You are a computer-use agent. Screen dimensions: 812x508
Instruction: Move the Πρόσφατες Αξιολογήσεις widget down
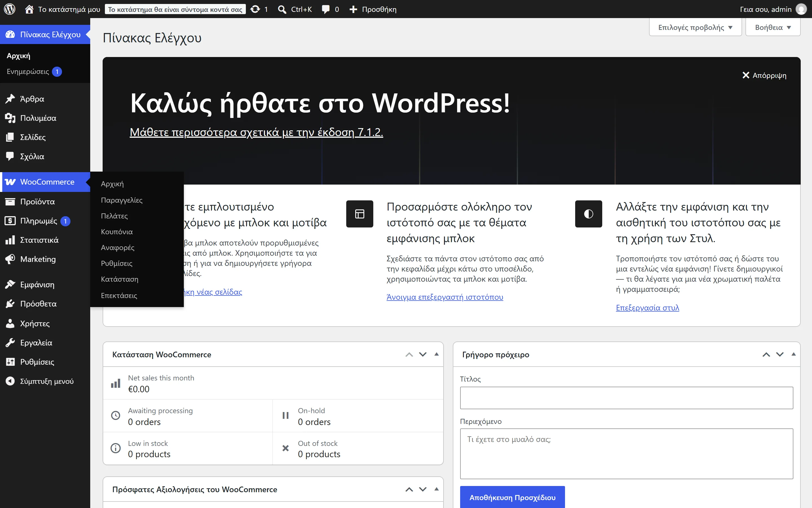pos(423,490)
